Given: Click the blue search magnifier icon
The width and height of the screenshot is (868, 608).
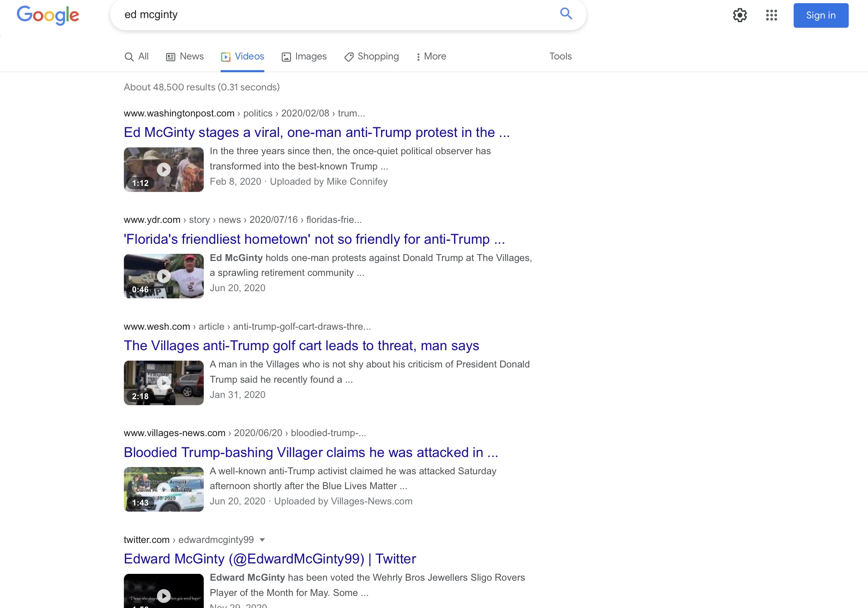Looking at the screenshot, I should (x=566, y=14).
